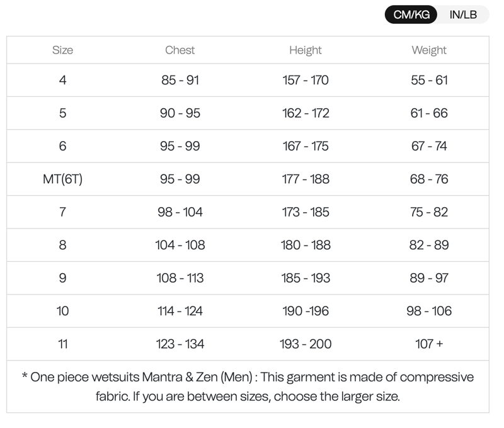This screenshot has height=428, width=504.
Task: Select the size 4 row label
Action: (x=62, y=80)
